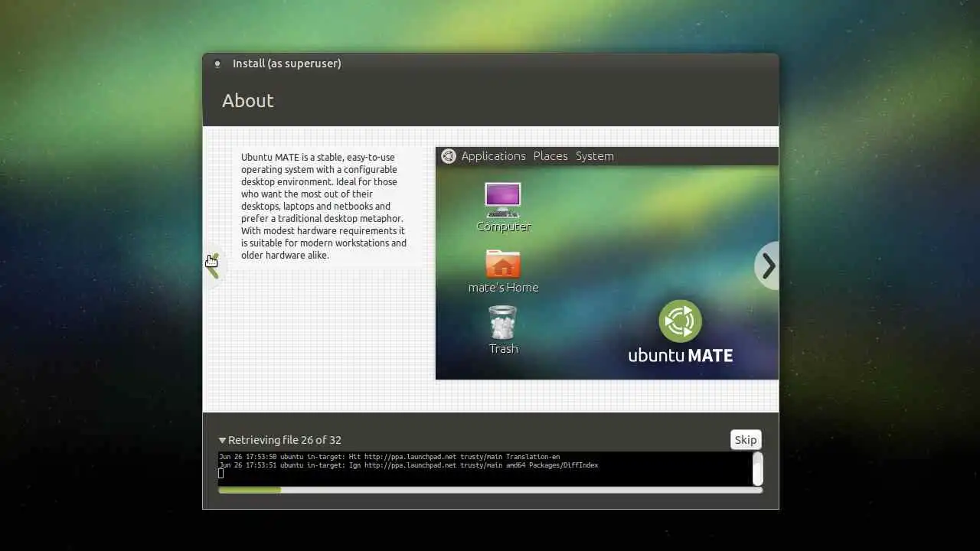This screenshot has width=980, height=551.
Task: Click the Computer desktop icon
Action: tap(503, 207)
